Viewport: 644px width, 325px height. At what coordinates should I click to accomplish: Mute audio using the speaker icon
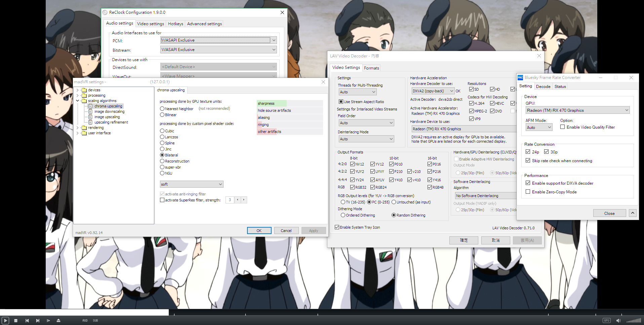618,321
